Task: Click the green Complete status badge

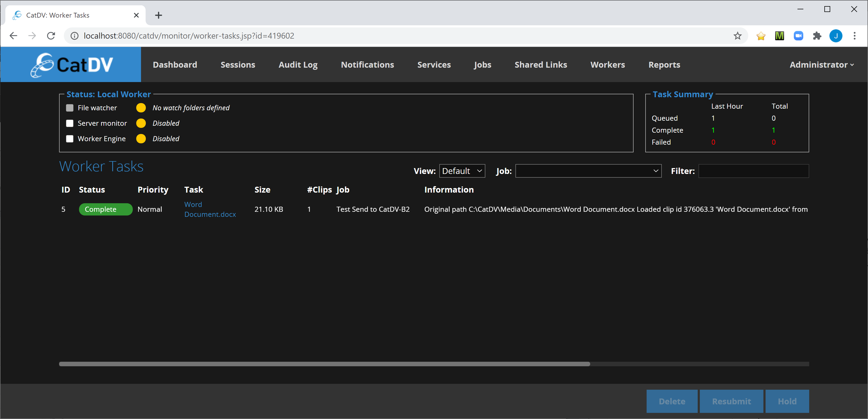Action: click(105, 209)
